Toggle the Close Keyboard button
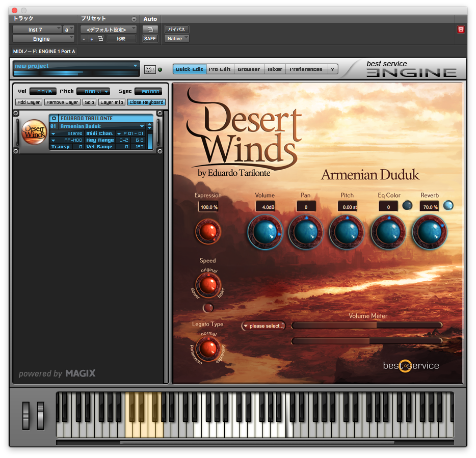The image size is (476, 458). [146, 102]
